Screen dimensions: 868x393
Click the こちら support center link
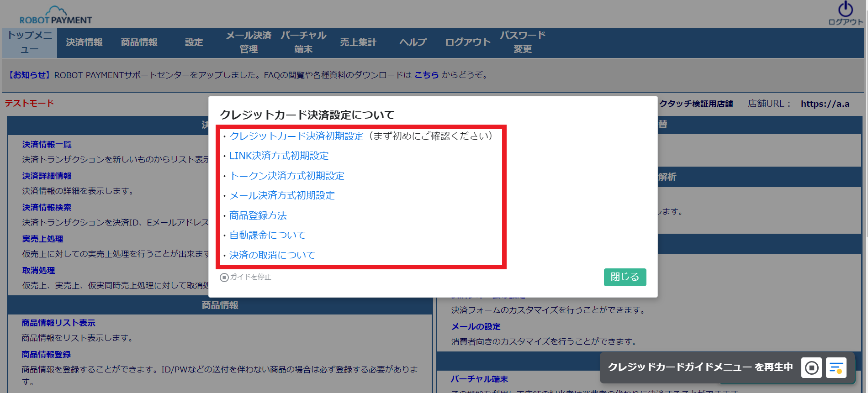(426, 75)
